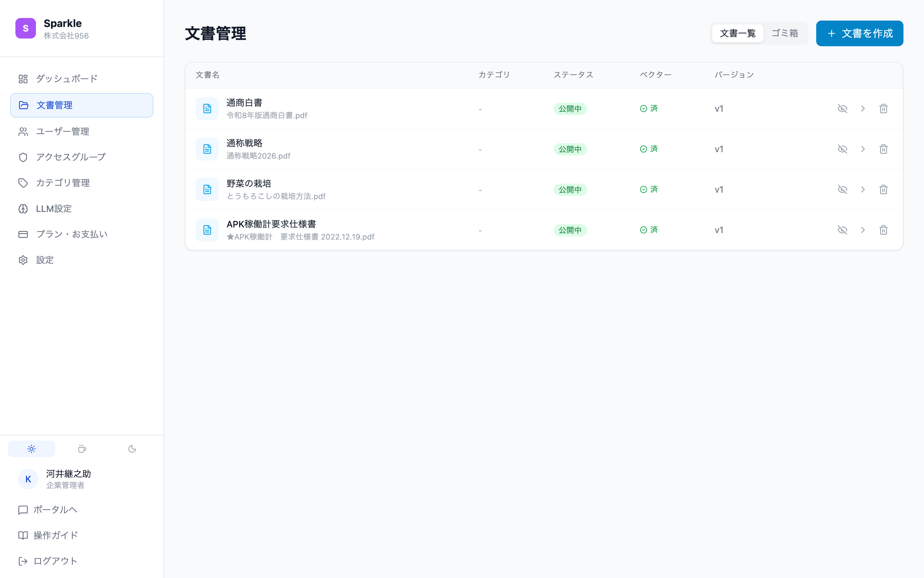Click the file name 令和8年版通商白書.pdf
The width and height of the screenshot is (924, 578).
(x=267, y=116)
